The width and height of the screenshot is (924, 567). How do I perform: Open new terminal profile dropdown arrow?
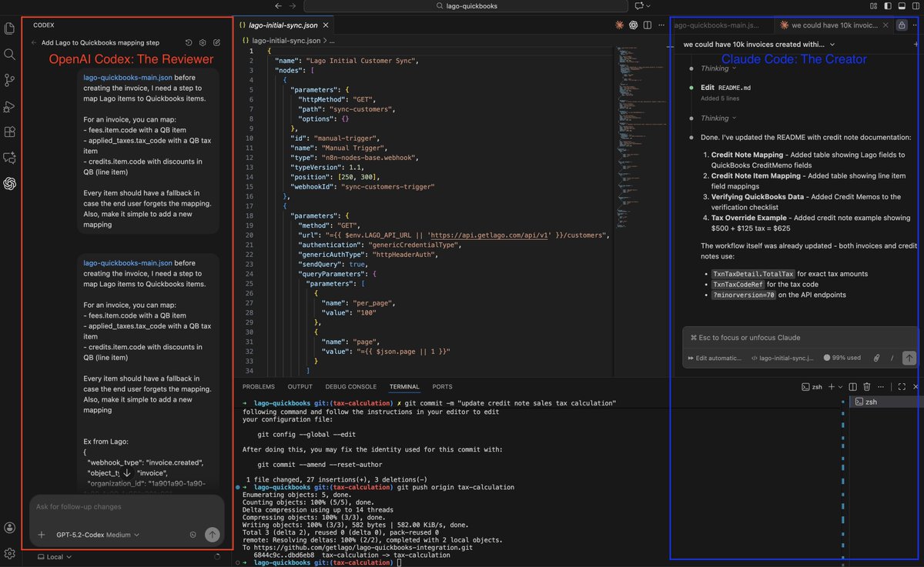tap(841, 386)
